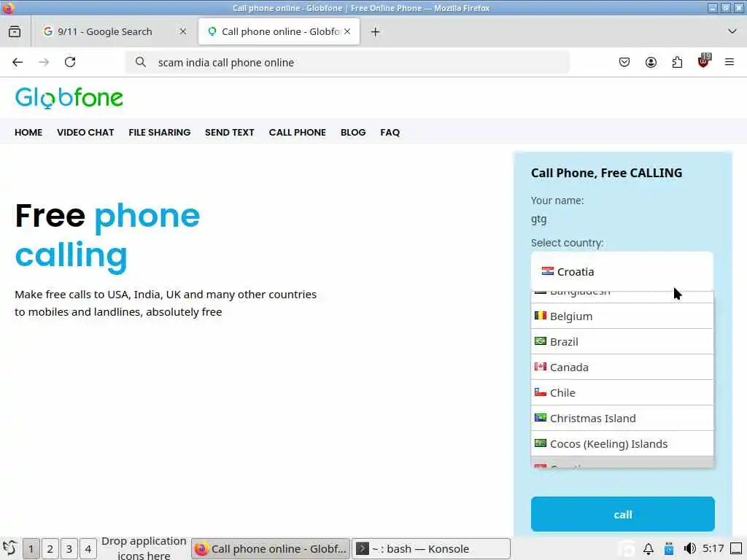747x560 pixels.
Task: Close the Call phone online tab
Action: click(347, 31)
